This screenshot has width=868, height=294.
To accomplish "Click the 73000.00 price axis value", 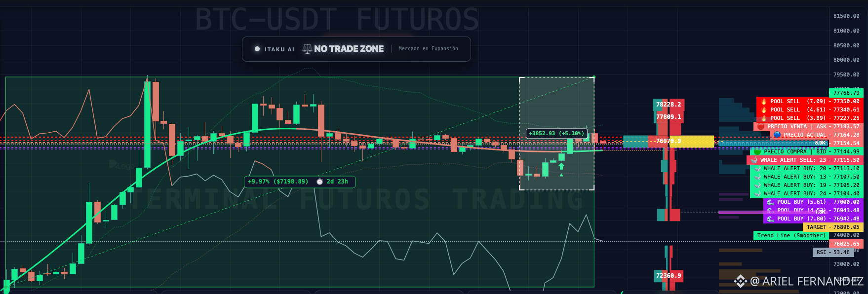I will 846,264.
